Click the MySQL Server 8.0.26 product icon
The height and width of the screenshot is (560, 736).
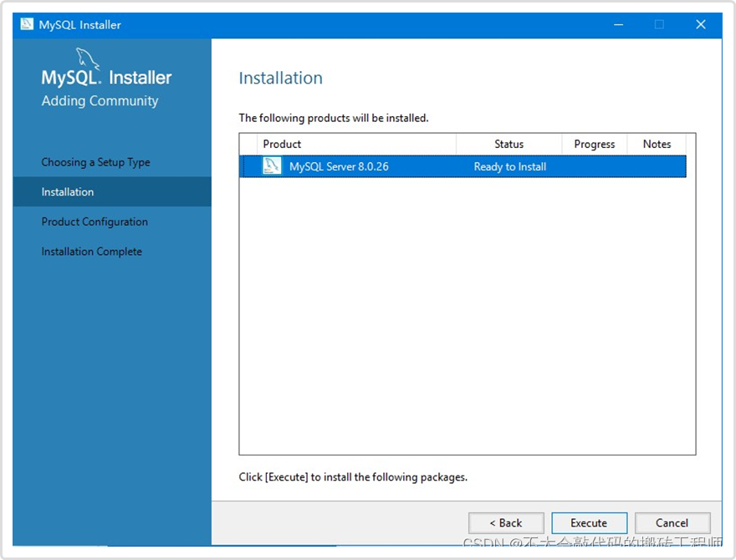coord(272,166)
